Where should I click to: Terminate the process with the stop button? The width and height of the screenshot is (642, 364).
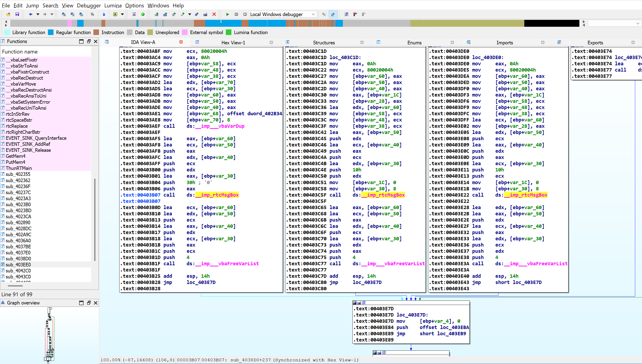tap(245, 14)
